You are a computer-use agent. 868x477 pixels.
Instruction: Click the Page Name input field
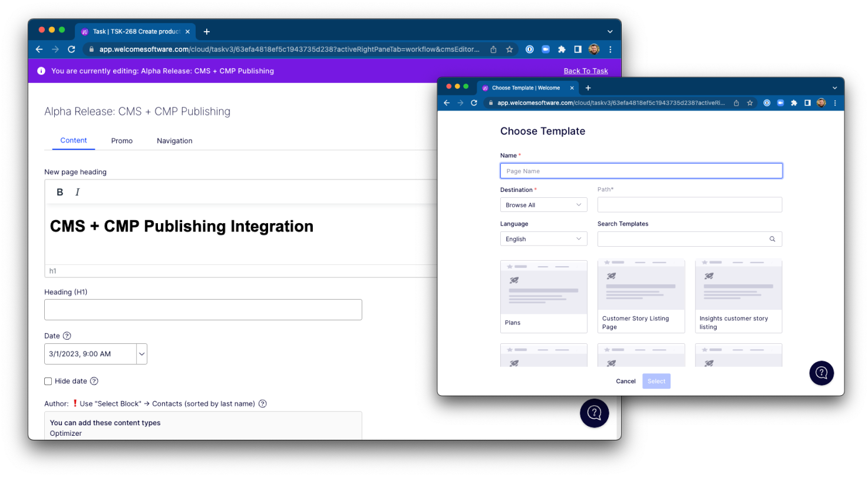pos(641,171)
